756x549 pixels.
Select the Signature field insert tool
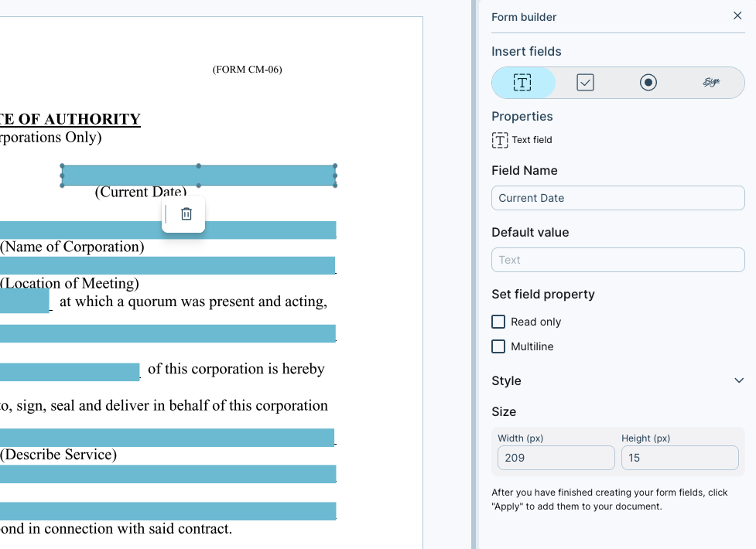click(710, 82)
